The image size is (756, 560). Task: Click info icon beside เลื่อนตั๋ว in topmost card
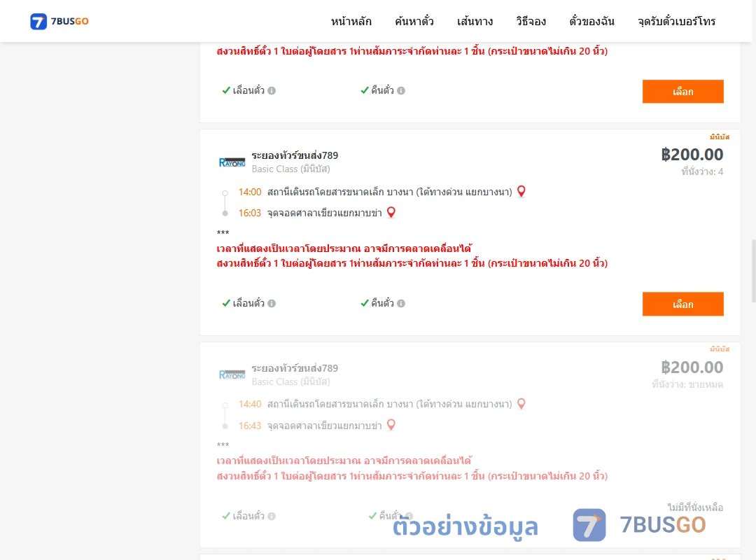click(272, 91)
